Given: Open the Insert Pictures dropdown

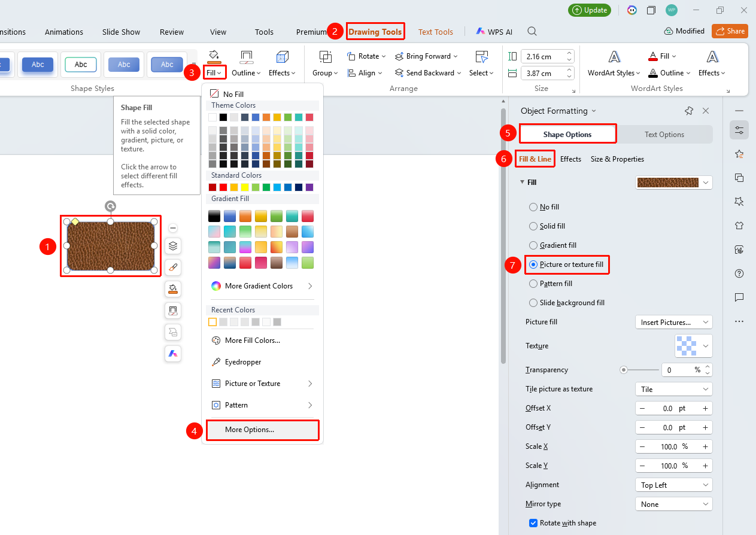Looking at the screenshot, I should click(x=673, y=323).
